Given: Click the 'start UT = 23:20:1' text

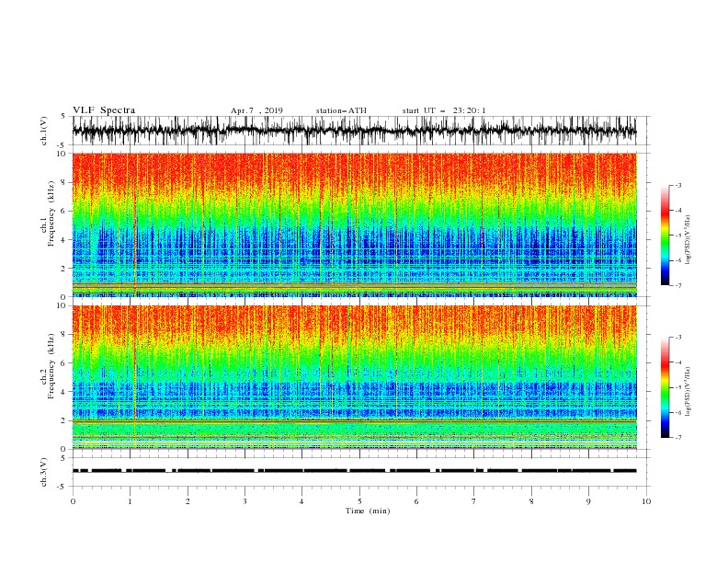Looking at the screenshot, I should 444,110.
